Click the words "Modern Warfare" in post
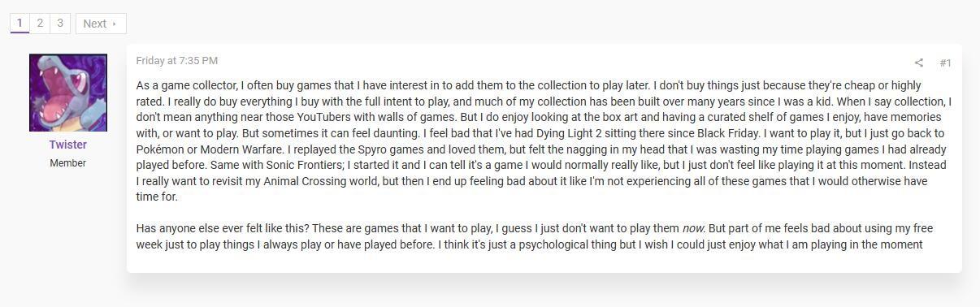Image resolution: width=980 pixels, height=307 pixels. (241, 149)
